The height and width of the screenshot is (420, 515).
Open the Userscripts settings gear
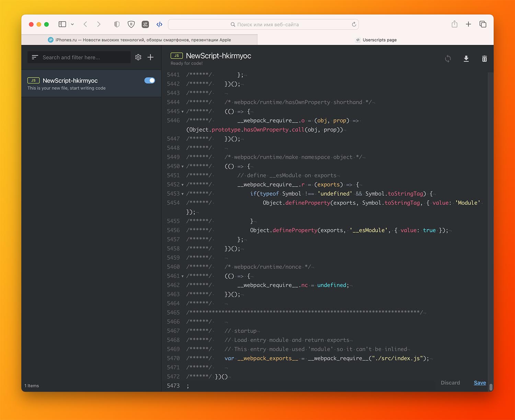pyautogui.click(x=138, y=57)
